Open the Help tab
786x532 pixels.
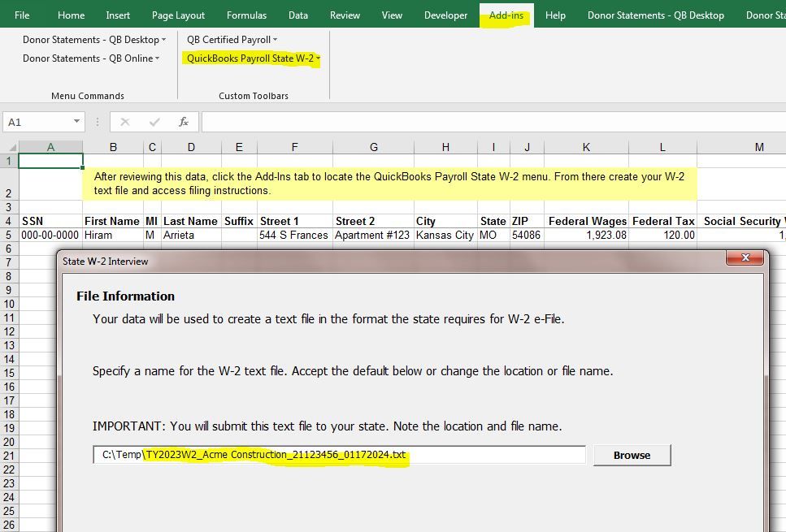click(555, 15)
